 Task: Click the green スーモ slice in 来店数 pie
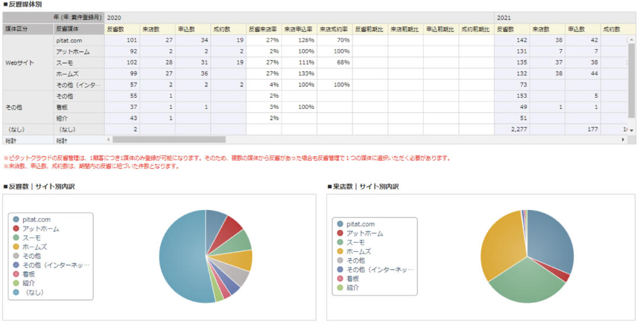tap(528, 281)
